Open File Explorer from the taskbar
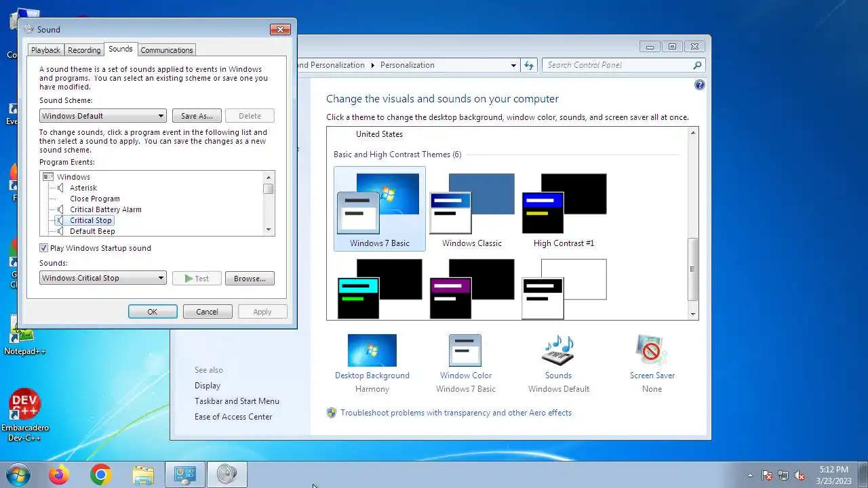This screenshot has width=868, height=488. pos(143,475)
